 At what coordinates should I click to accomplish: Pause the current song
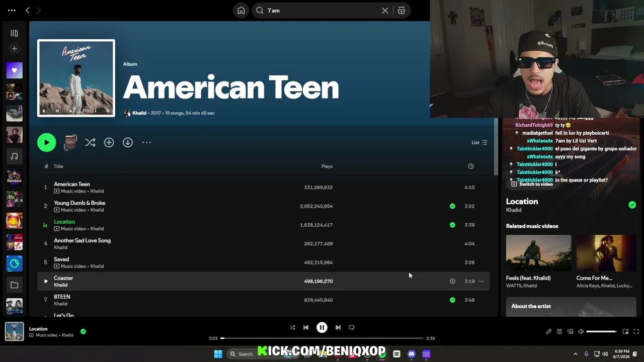(322, 327)
